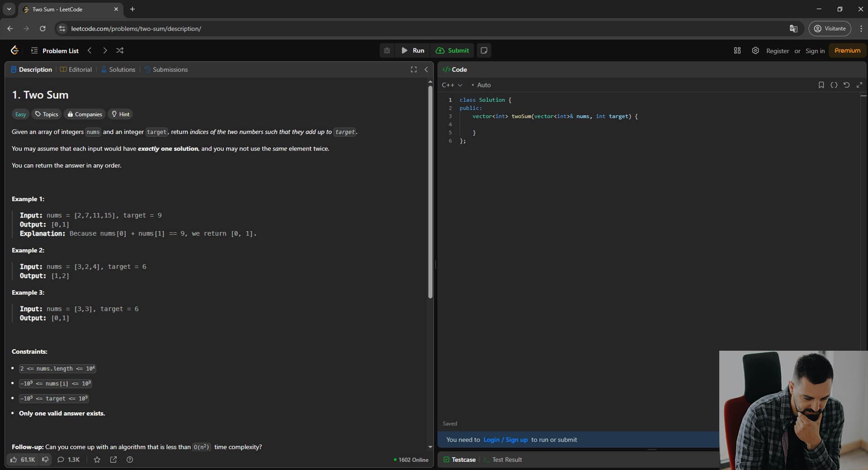The height and width of the screenshot is (470, 868).
Task: Reload the page
Action: point(43,29)
